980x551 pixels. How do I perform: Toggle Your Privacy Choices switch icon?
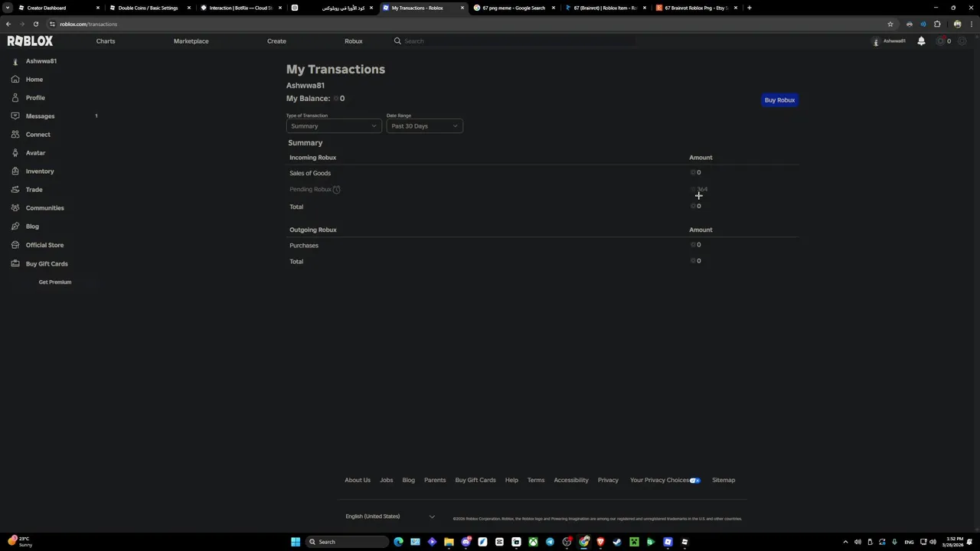(695, 481)
